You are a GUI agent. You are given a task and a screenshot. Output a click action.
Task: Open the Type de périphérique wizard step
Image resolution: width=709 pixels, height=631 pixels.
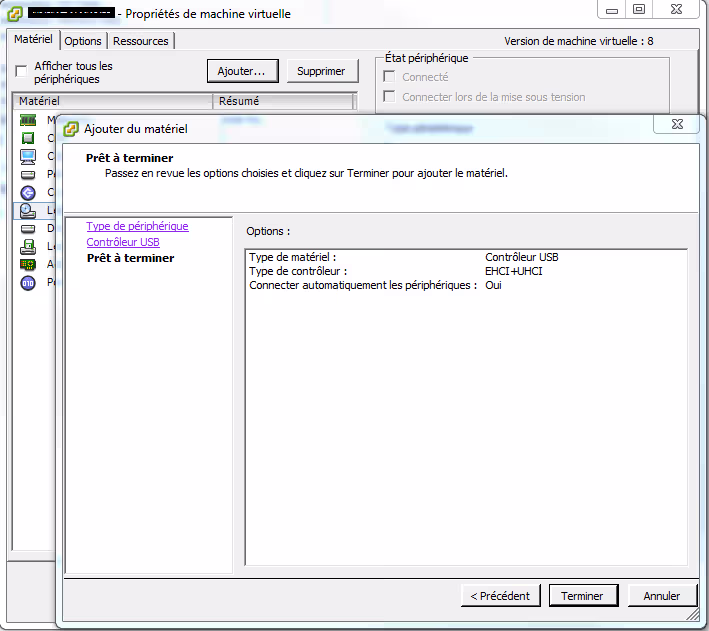click(x=137, y=226)
